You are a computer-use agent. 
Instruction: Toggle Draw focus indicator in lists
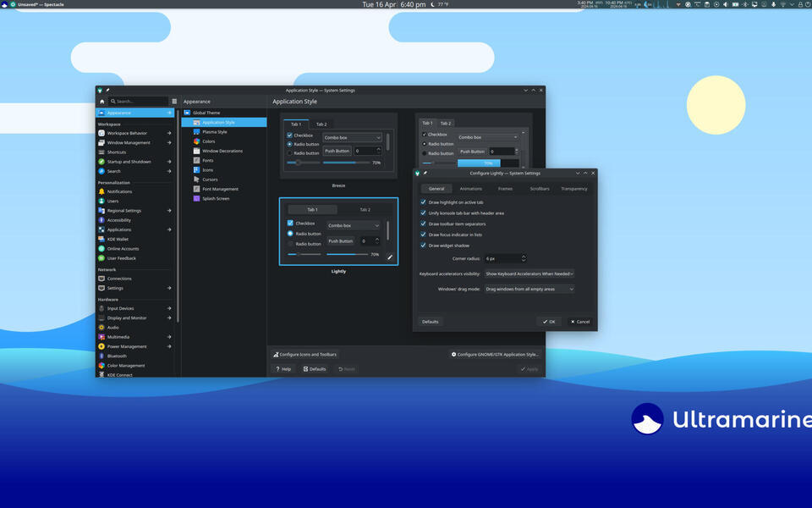pos(452,235)
